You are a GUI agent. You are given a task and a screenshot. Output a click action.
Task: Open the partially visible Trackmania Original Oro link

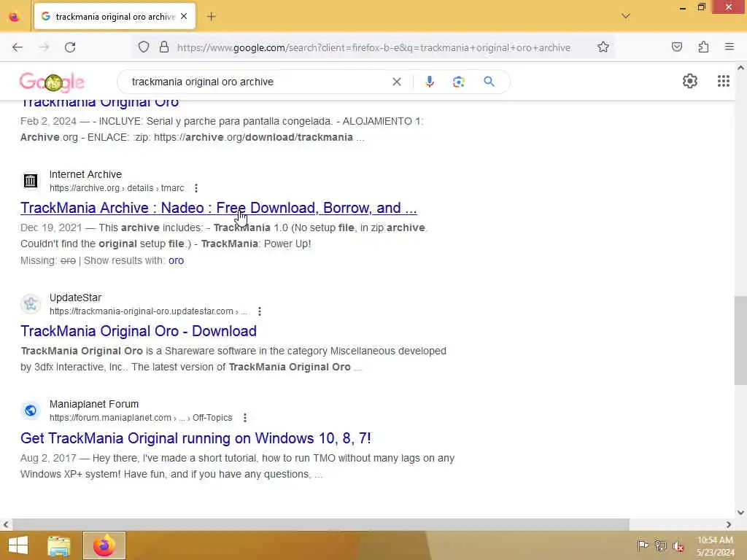click(99, 104)
